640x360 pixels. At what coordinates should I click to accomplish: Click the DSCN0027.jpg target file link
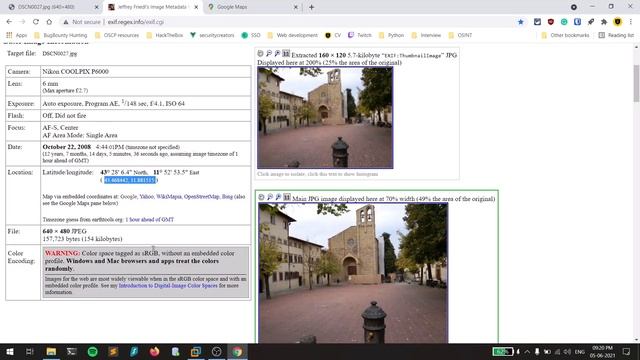[60, 53]
